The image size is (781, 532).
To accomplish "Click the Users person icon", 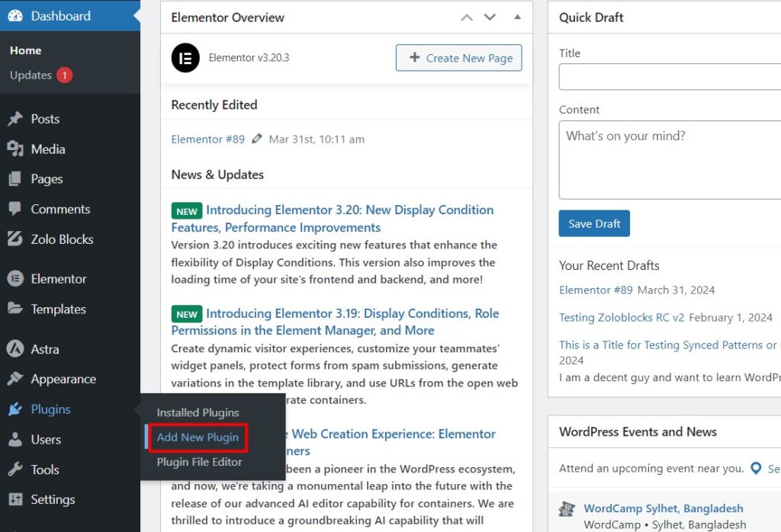I will coord(15,440).
